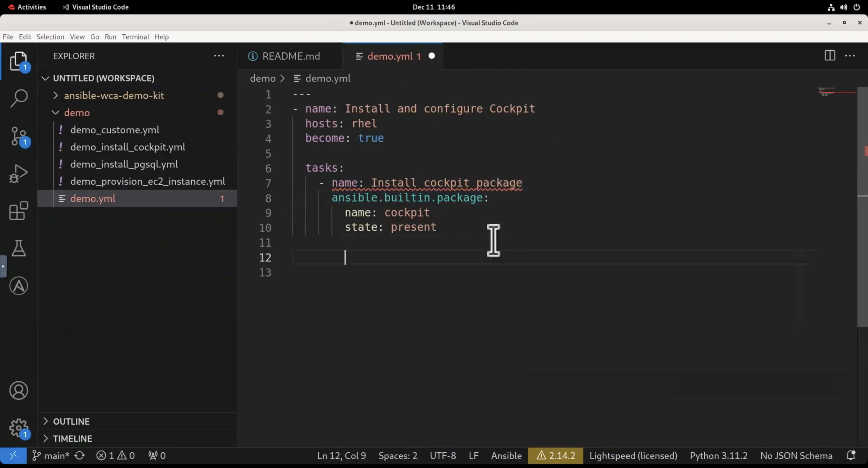Open the system volume icon

click(x=844, y=7)
